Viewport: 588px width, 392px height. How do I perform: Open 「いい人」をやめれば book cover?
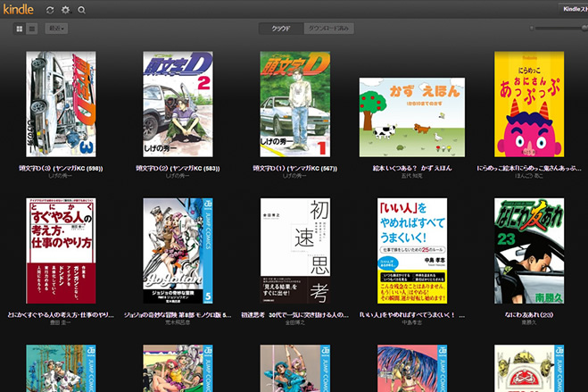click(412, 251)
